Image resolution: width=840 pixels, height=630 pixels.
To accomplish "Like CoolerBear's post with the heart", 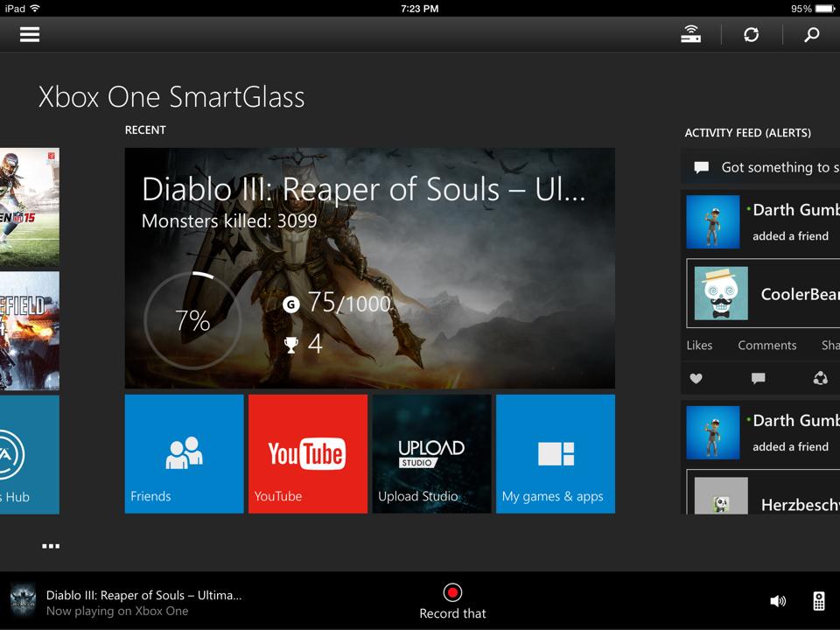I will coord(696,378).
